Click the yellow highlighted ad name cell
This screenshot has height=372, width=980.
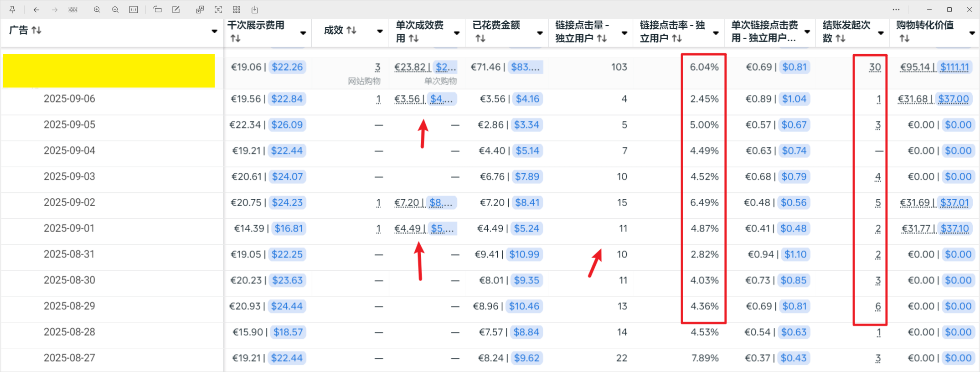pyautogui.click(x=108, y=71)
